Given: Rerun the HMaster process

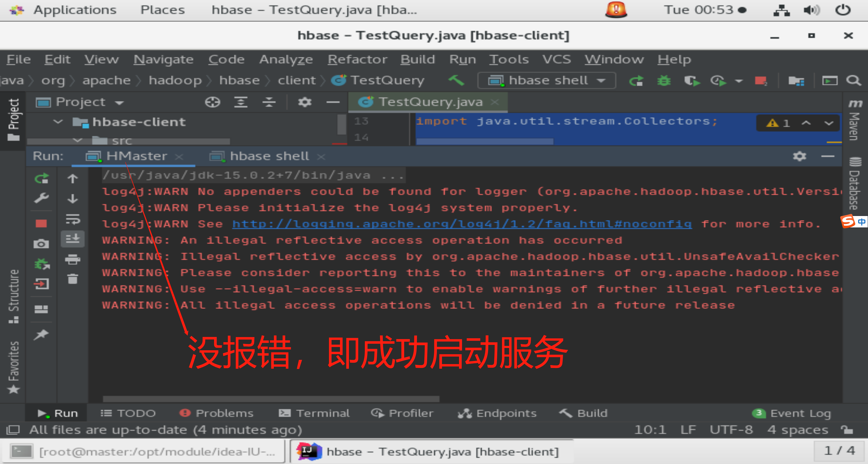Looking at the screenshot, I should pos(41,178).
